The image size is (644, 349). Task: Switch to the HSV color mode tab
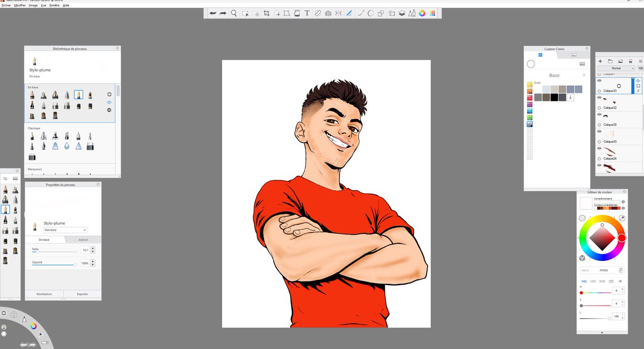click(593, 281)
